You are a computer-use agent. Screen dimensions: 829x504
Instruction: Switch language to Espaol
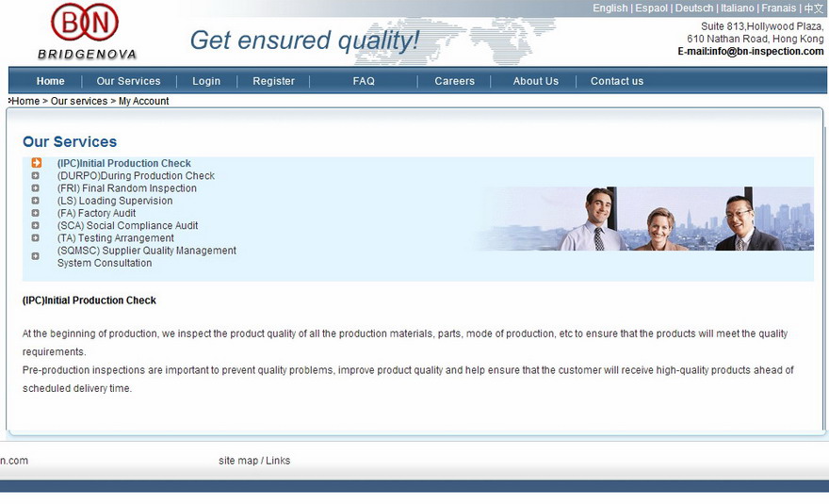pos(651,8)
